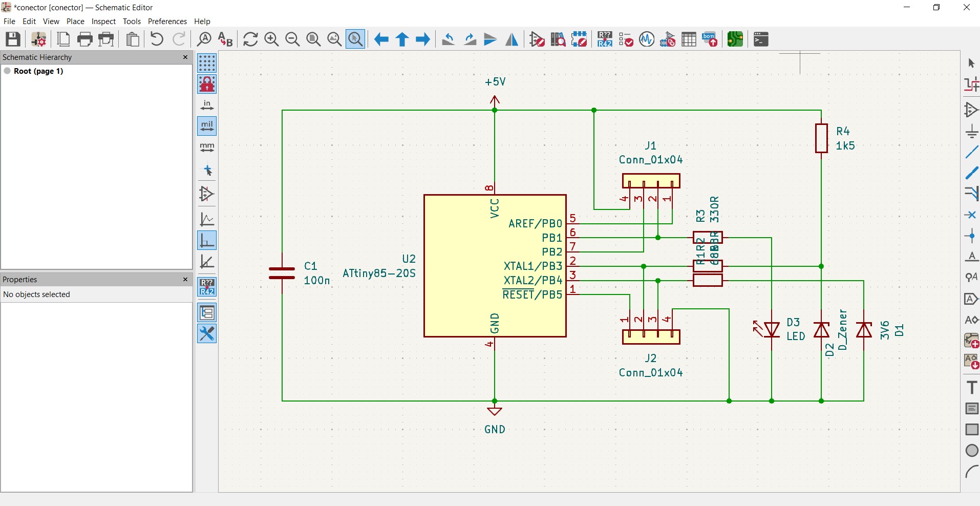This screenshot has width=980, height=506.
Task: Click the ATtiny85-20S chip symbol
Action: pos(495,266)
